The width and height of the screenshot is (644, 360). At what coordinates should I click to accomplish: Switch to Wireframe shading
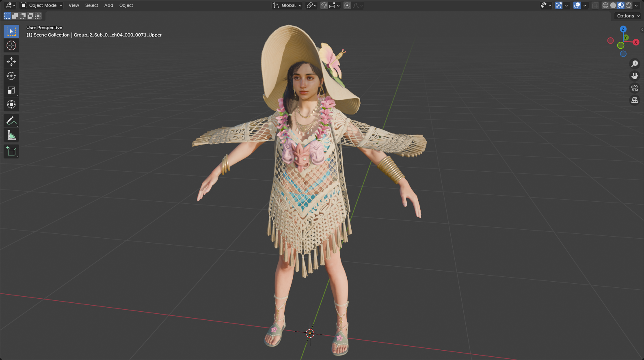tap(605, 5)
